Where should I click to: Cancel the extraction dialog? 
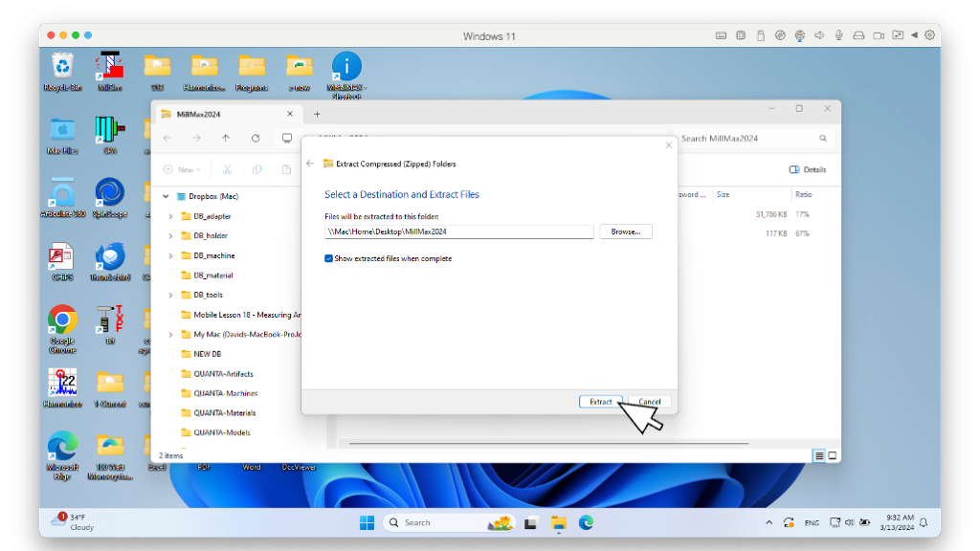point(650,402)
